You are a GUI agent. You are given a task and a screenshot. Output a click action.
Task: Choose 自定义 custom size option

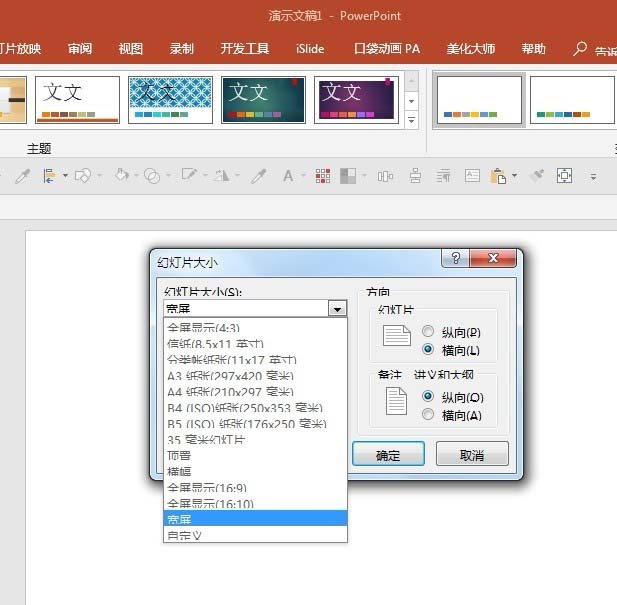[255, 535]
